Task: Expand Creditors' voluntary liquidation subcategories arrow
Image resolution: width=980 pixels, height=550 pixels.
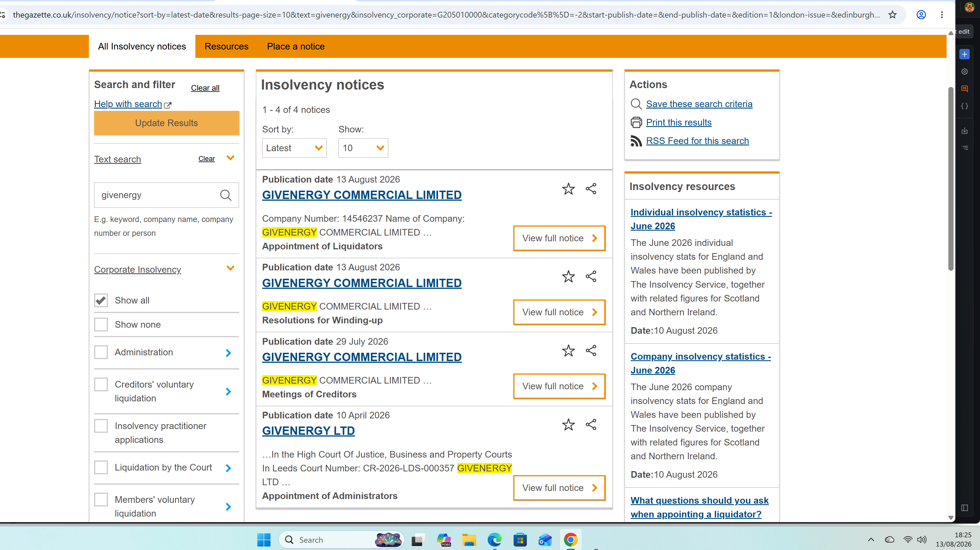Action: 228,392
